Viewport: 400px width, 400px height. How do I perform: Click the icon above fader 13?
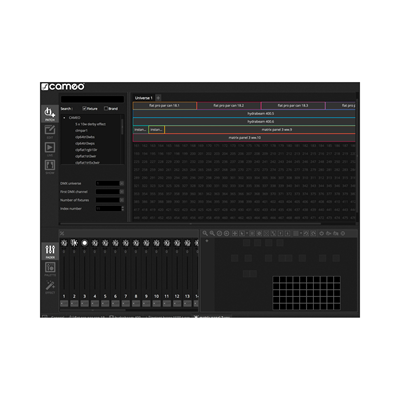(187, 243)
